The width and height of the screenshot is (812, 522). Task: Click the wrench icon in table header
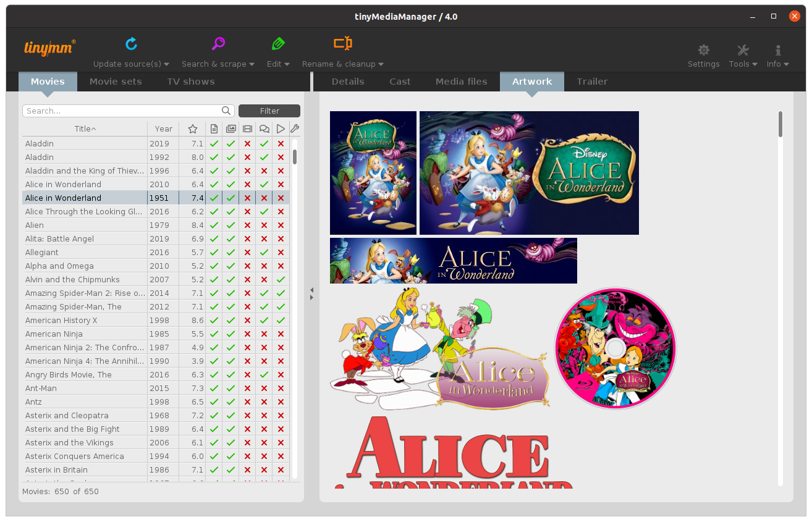click(295, 129)
